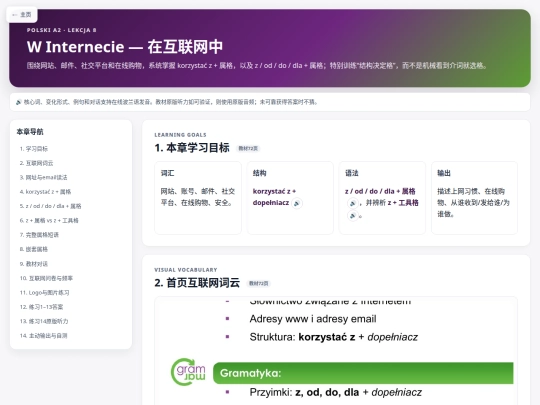The width and height of the screenshot is (540, 405).
Task: Click the POLSKI A2 · LEKCJA 8 label
Action: click(x=62, y=30)
